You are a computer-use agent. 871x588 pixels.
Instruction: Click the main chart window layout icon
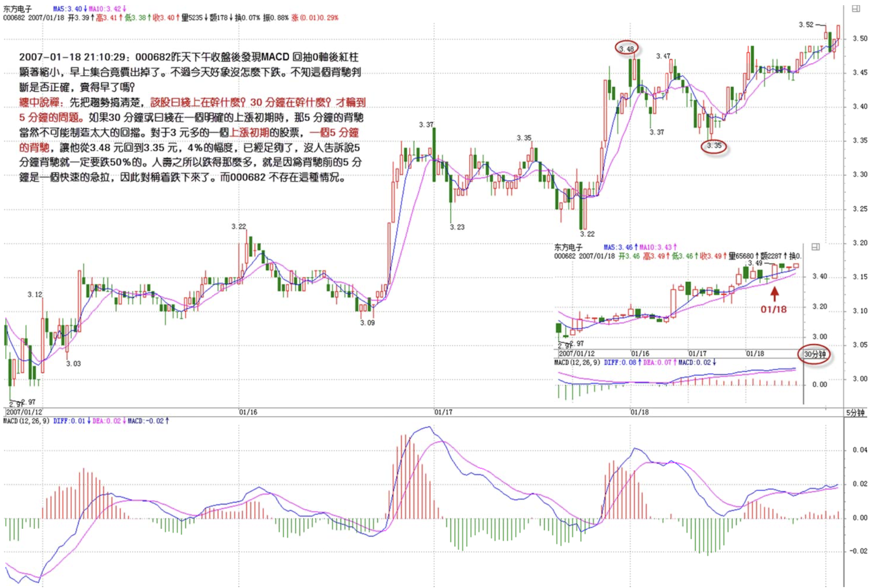point(856,9)
